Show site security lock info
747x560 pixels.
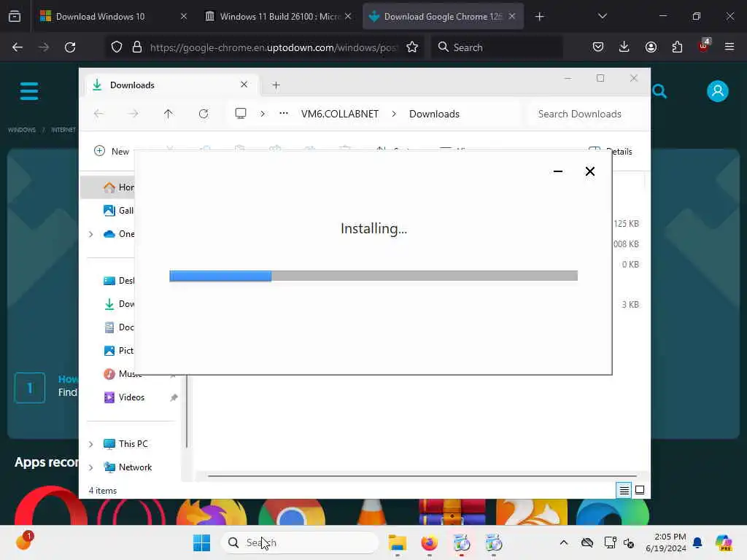point(137,47)
